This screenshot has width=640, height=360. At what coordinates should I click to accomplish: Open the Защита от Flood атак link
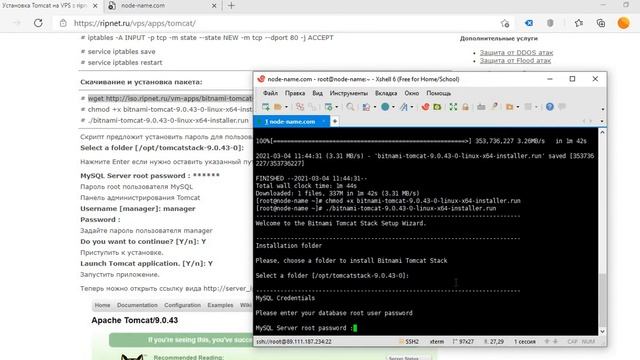(515, 60)
